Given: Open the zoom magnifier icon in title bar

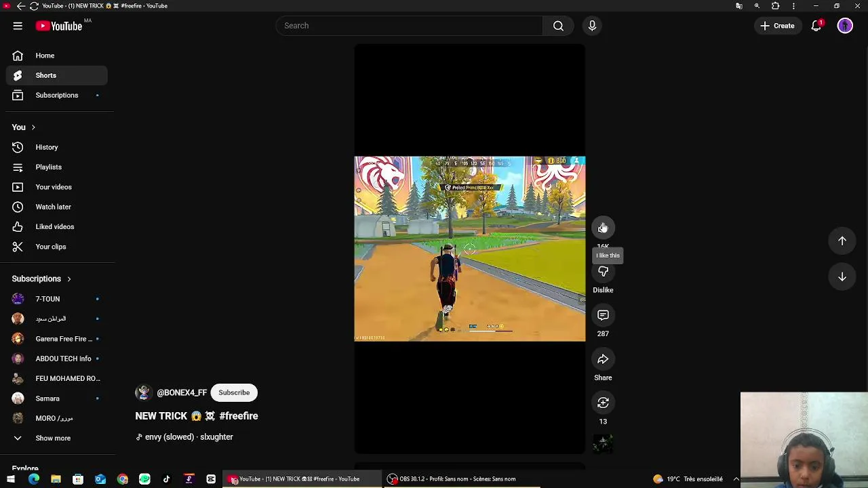Looking at the screenshot, I should [757, 5].
